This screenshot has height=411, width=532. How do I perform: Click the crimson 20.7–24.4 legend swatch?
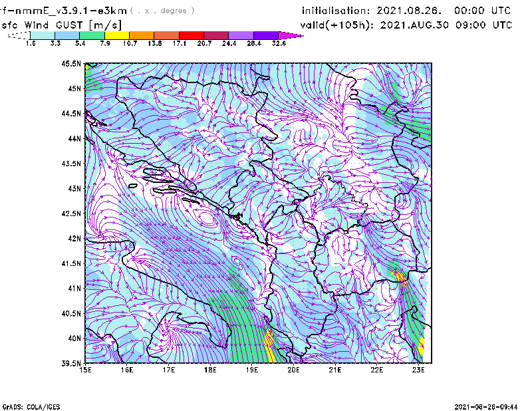pyautogui.click(x=216, y=35)
